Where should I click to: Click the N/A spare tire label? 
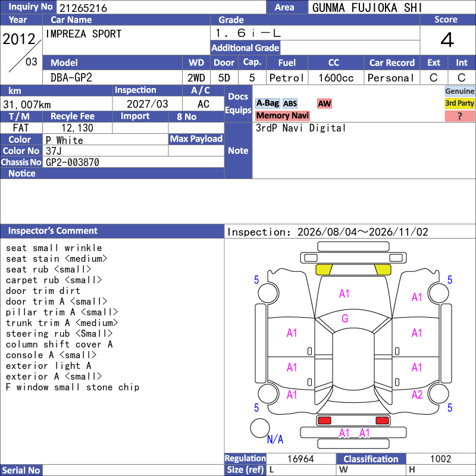tap(275, 439)
